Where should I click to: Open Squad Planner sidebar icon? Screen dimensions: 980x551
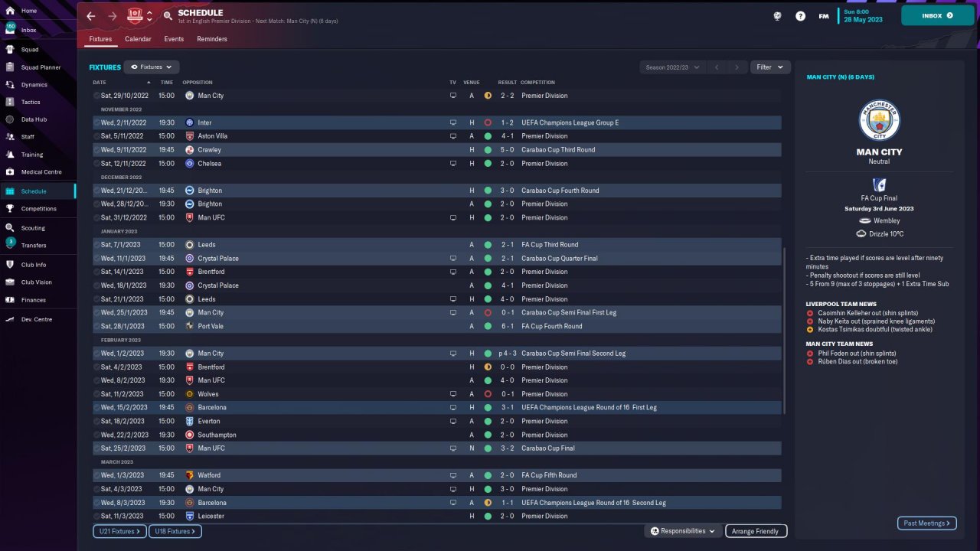pyautogui.click(x=10, y=67)
